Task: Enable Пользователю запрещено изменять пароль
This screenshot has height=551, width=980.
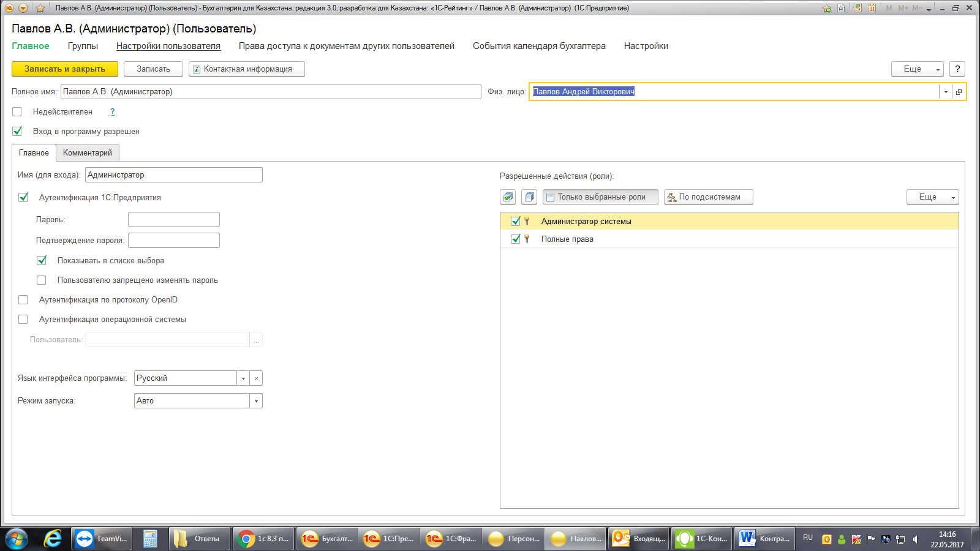Action: click(x=42, y=280)
